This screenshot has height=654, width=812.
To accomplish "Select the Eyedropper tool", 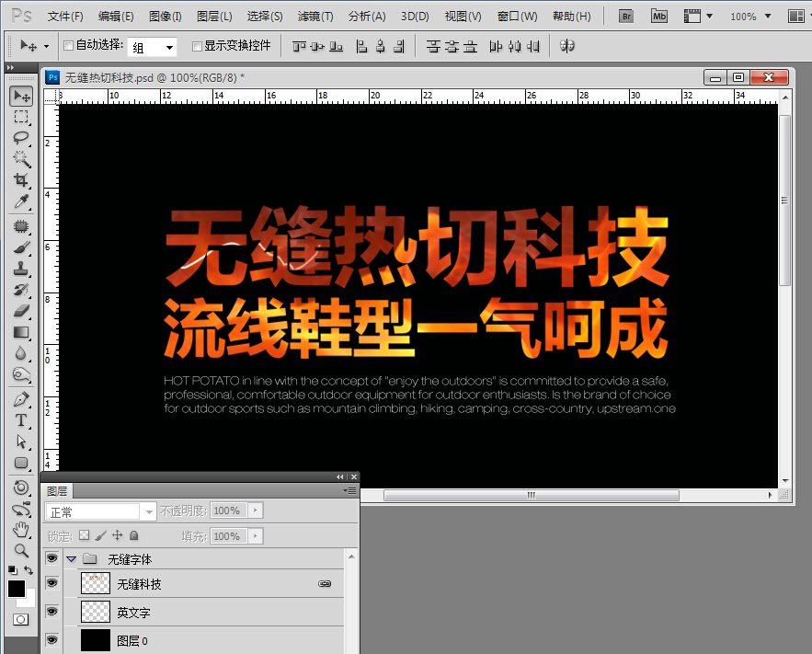I will pos(21,201).
